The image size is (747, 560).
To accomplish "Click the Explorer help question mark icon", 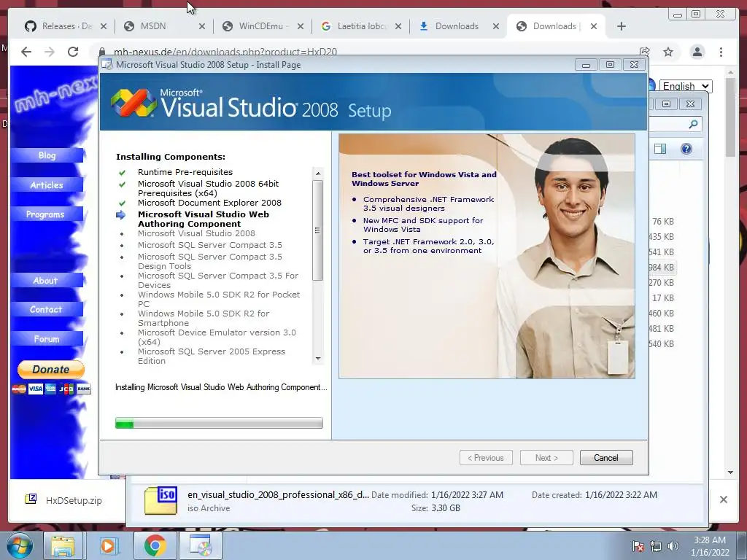I will (686, 149).
